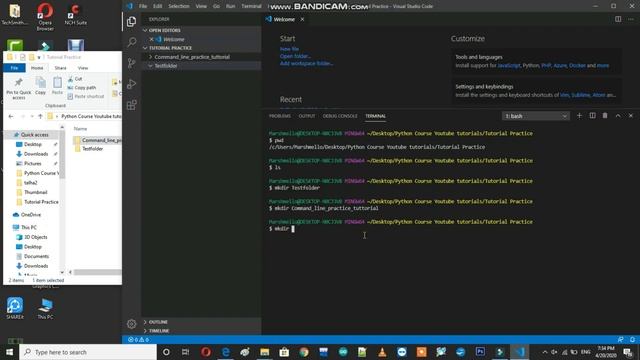Open the View tab in File Explorer

point(83,68)
